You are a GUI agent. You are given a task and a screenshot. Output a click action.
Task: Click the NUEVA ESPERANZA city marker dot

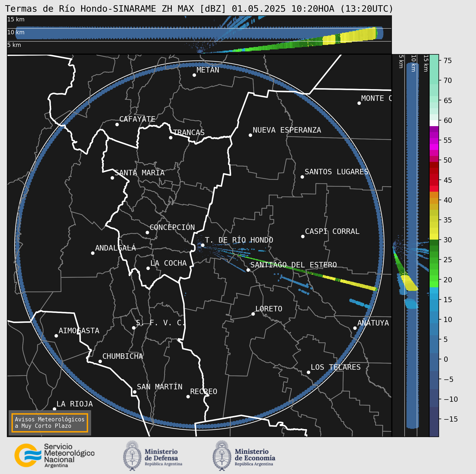coord(250,135)
